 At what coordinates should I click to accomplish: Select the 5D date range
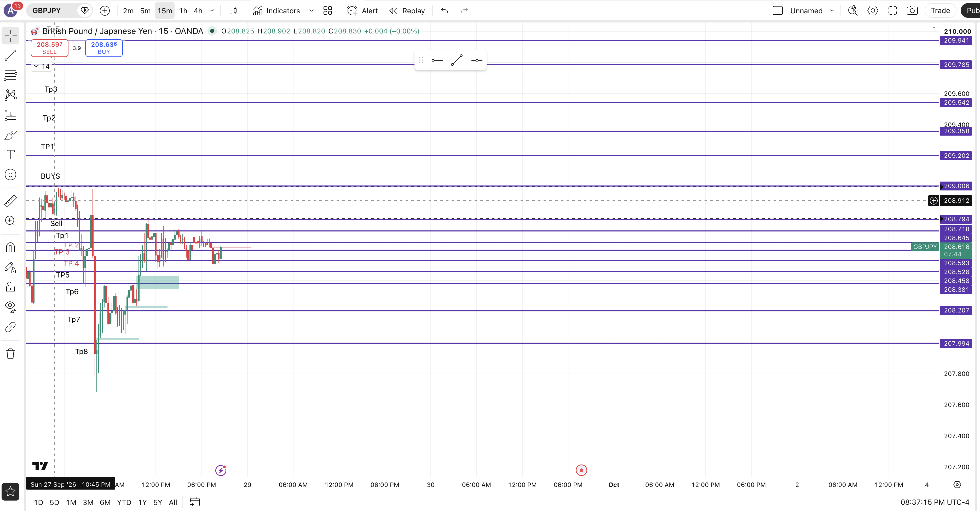click(54, 502)
